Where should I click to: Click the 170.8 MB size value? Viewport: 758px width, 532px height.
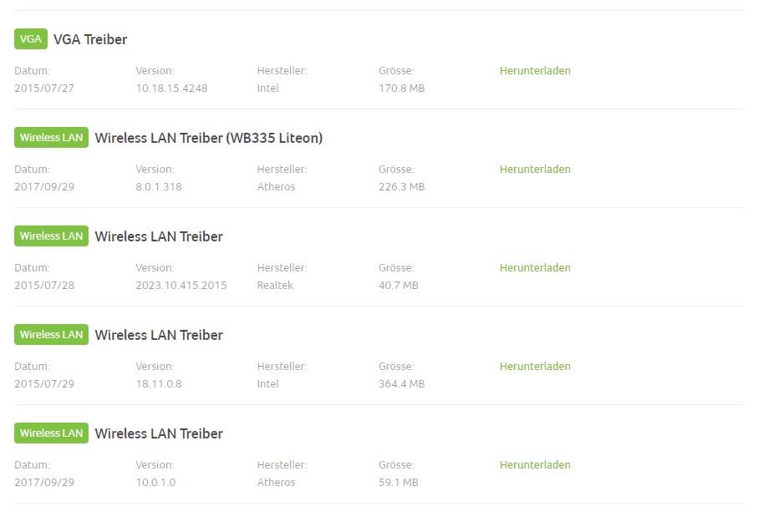(402, 88)
